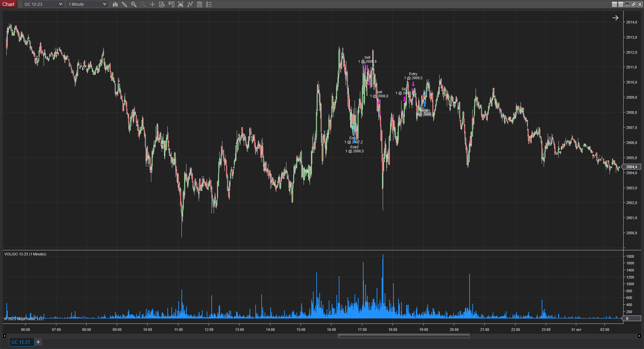Enable the crosshair cursor tool

click(152, 4)
